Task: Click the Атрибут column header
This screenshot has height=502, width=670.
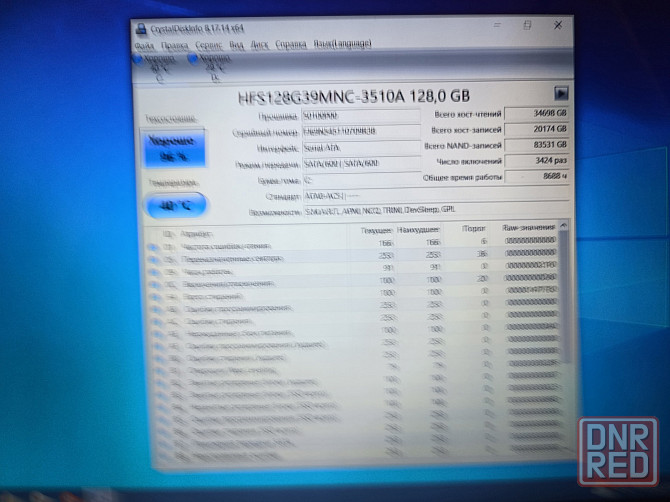Action: [x=196, y=234]
